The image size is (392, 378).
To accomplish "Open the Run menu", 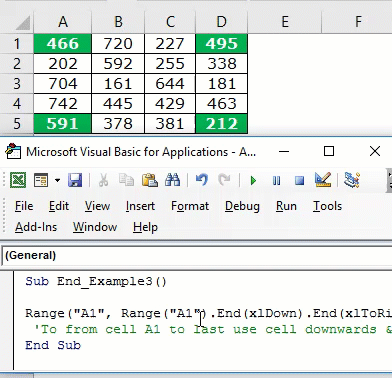I will click(x=286, y=206).
